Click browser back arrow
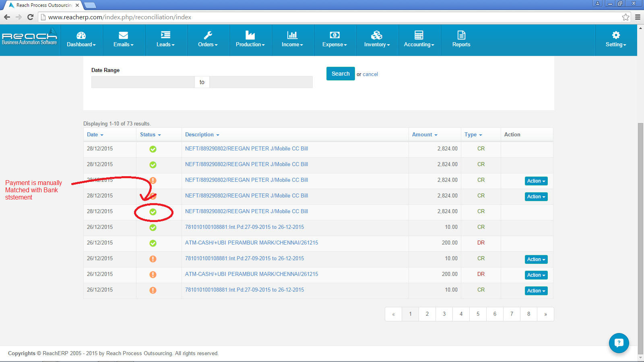The height and width of the screenshot is (362, 644). click(x=7, y=17)
